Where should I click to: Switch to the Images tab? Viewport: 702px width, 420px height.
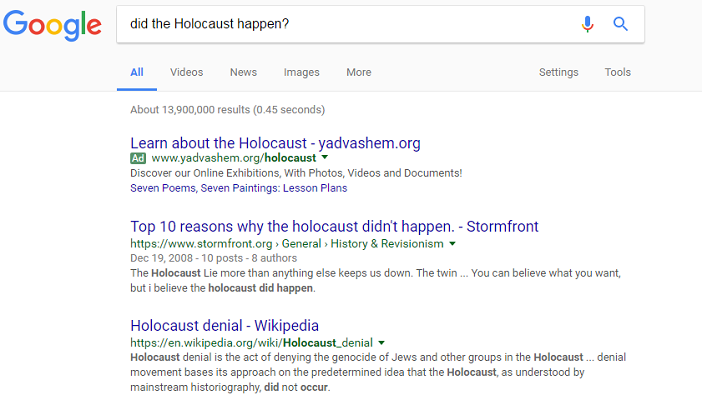point(301,72)
